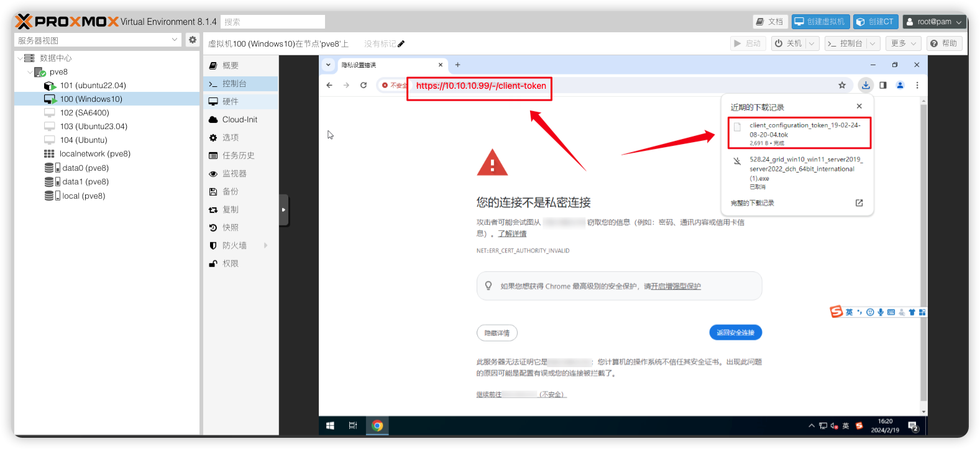Open the server view settings gear

pos(193,40)
